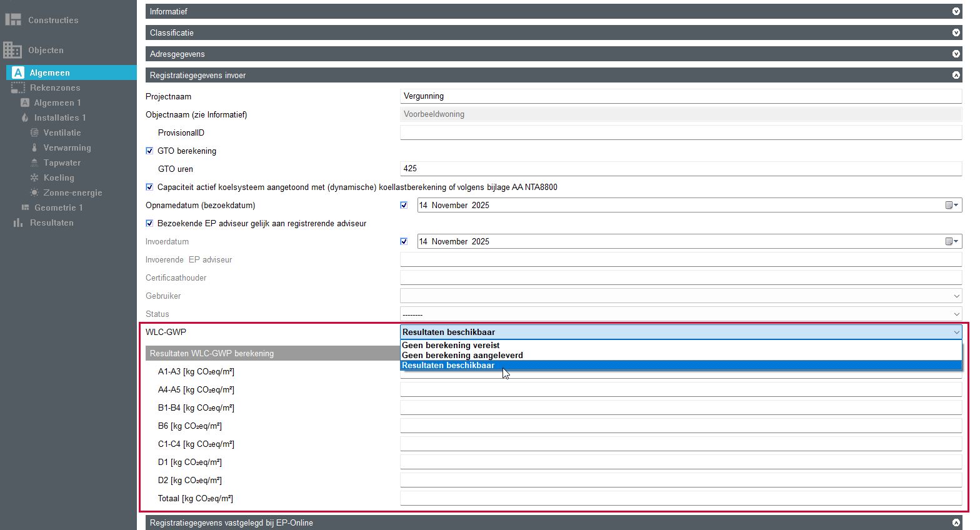980x530 pixels.
Task: Click the Constructies icon in sidebar
Action: (x=12, y=20)
